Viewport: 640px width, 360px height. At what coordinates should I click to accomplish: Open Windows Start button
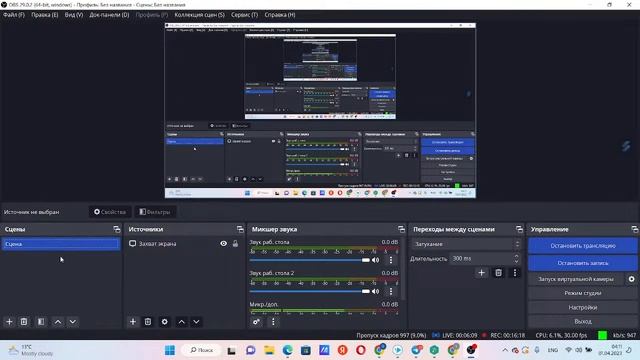tap(170, 350)
